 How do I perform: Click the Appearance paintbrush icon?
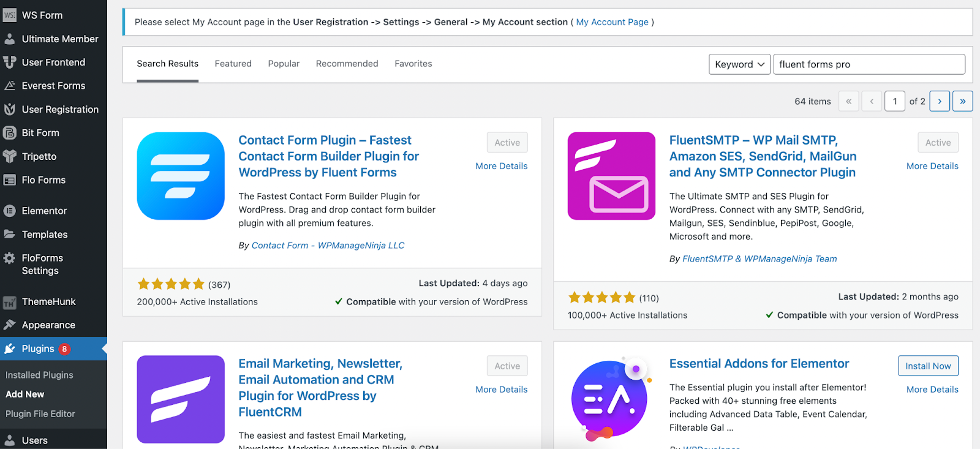pyautogui.click(x=10, y=325)
